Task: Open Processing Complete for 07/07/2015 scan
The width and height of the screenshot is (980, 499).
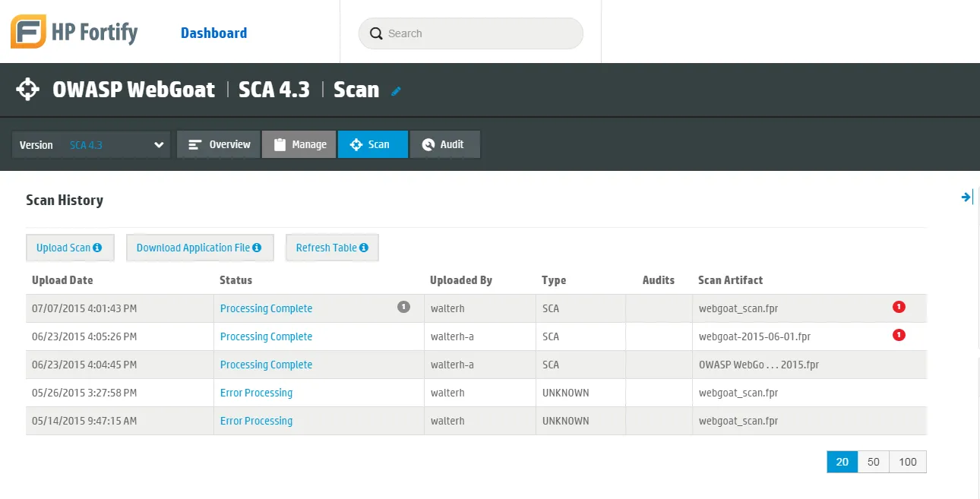Action: point(266,308)
